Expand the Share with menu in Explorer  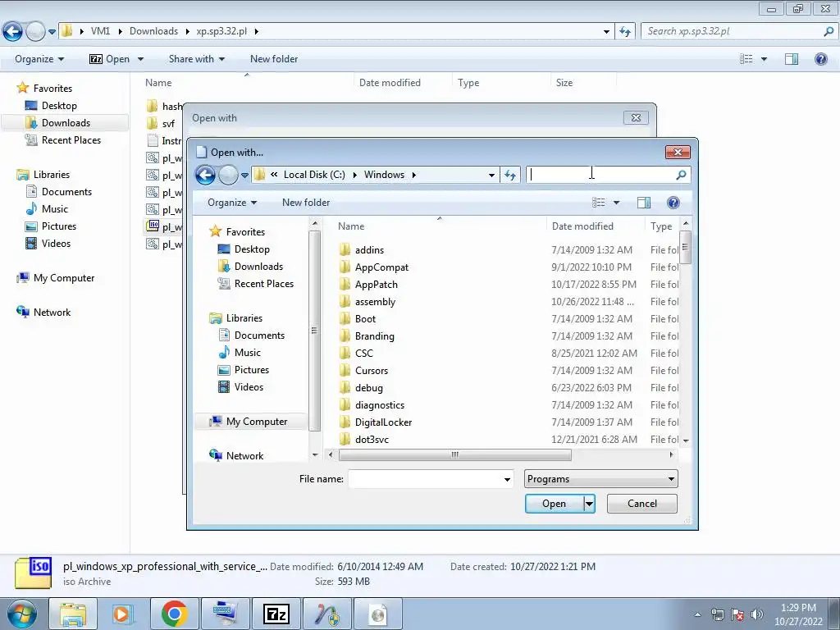(197, 59)
